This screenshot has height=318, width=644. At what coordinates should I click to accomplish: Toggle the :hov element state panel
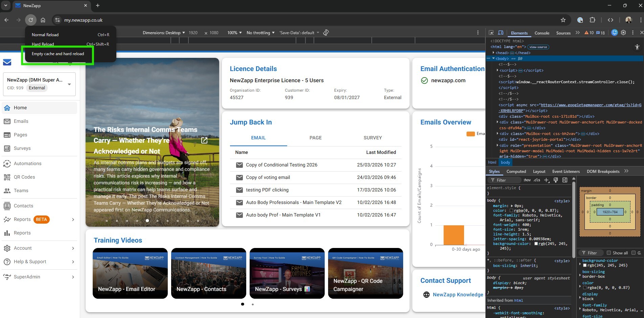point(527,180)
